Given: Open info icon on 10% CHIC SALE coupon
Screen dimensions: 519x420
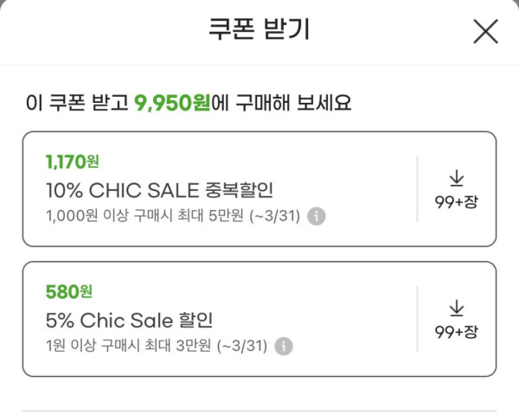Looking at the screenshot, I should coord(317,216).
